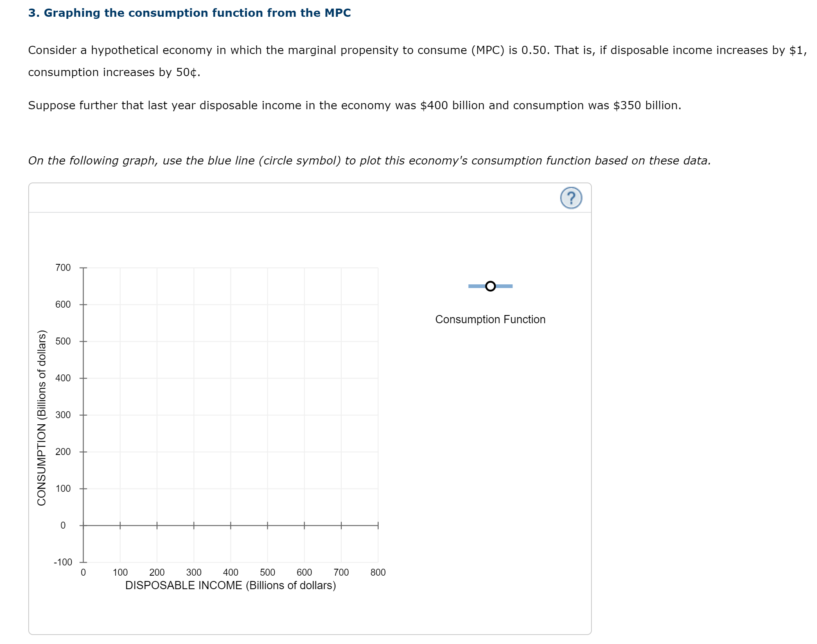This screenshot has height=644, width=817.
Task: Click the Consumption Function legend label
Action: (490, 319)
